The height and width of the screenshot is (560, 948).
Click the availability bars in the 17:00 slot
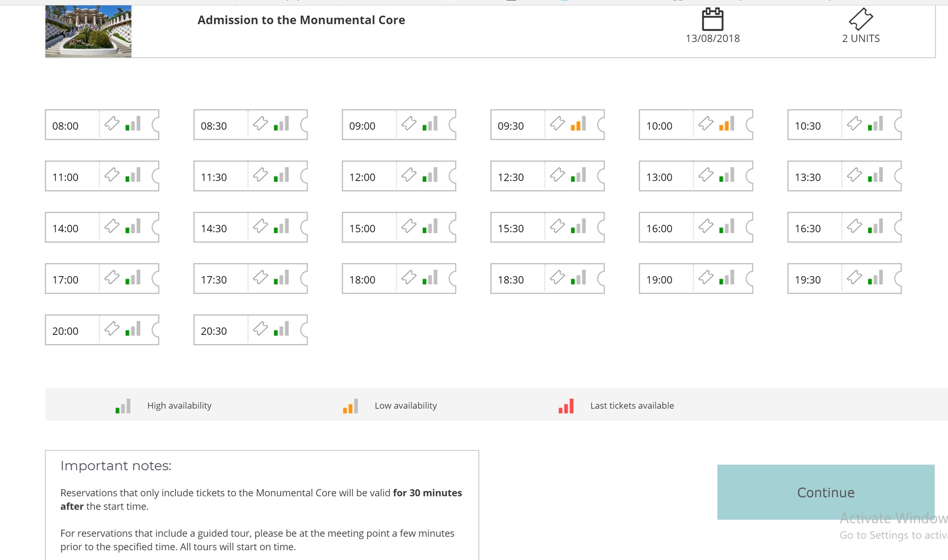133,278
